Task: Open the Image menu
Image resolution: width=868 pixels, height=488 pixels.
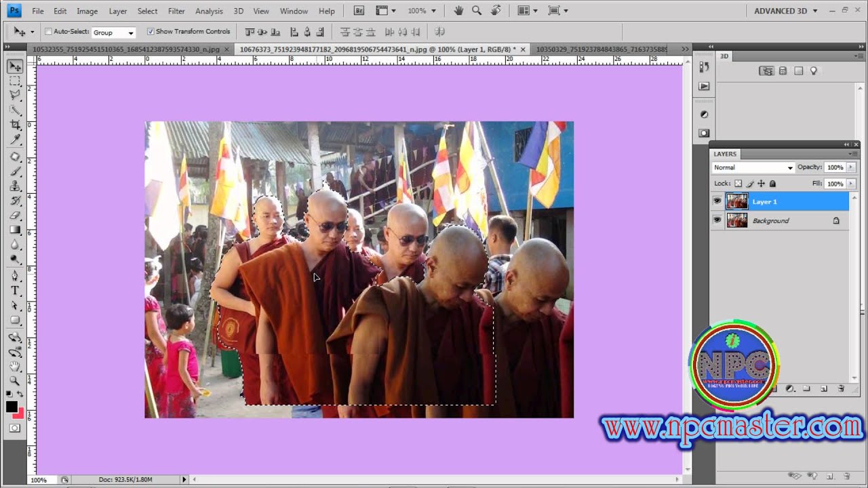Action: tap(87, 11)
